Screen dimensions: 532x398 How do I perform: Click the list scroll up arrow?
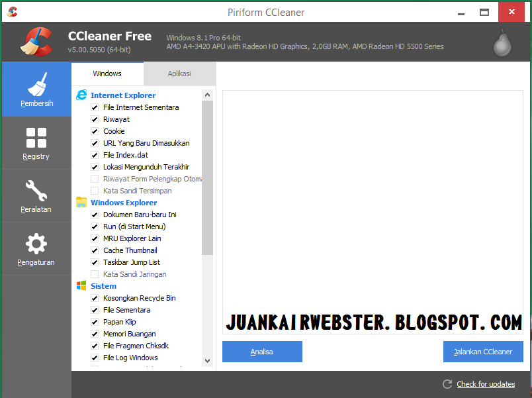click(x=207, y=95)
